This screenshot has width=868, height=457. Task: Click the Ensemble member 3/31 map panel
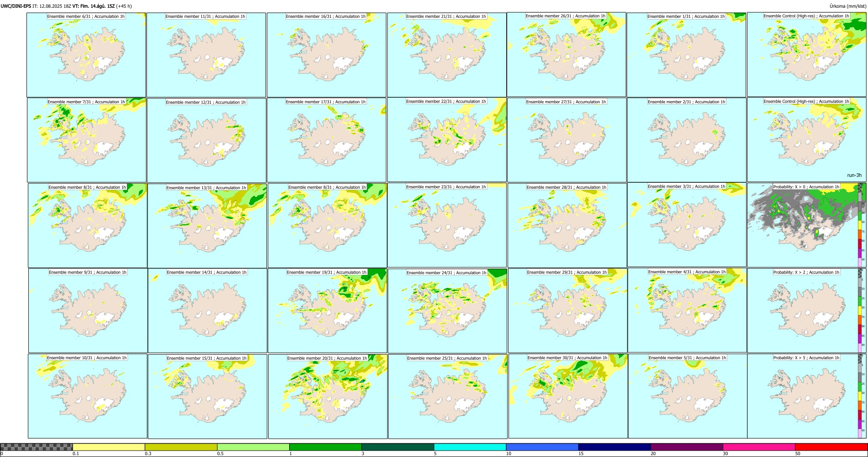click(x=687, y=225)
